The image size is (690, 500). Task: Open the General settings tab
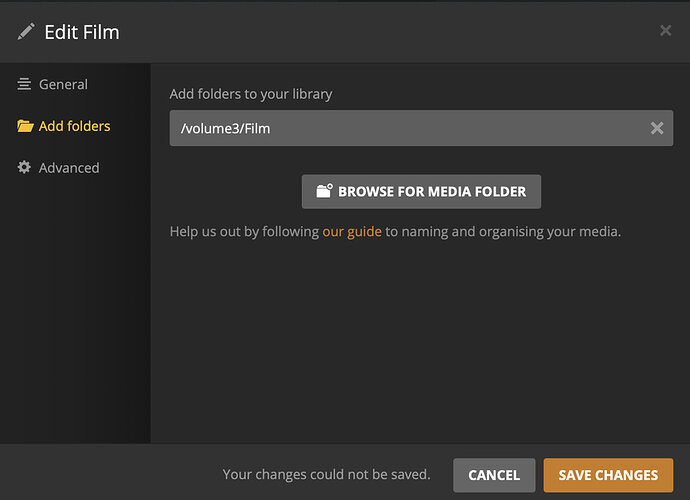pyautogui.click(x=63, y=85)
